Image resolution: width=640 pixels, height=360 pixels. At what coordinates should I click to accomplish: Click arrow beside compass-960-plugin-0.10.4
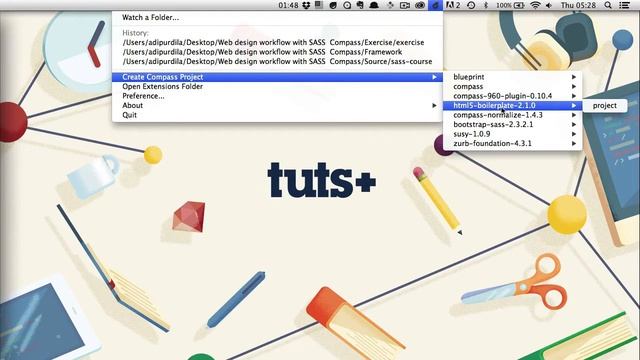tap(574, 96)
